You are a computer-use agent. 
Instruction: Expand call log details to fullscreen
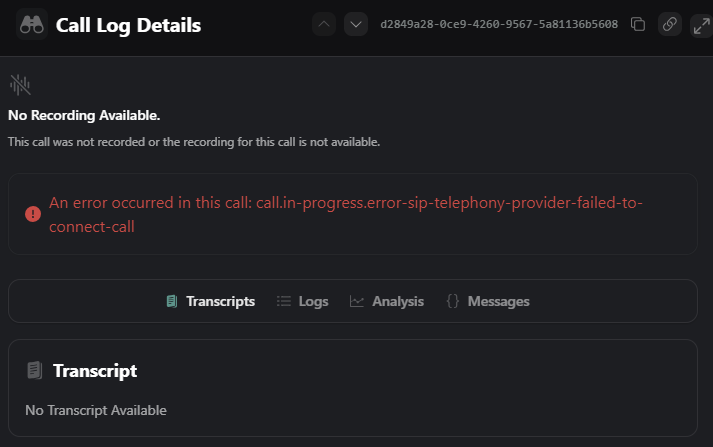point(701,24)
